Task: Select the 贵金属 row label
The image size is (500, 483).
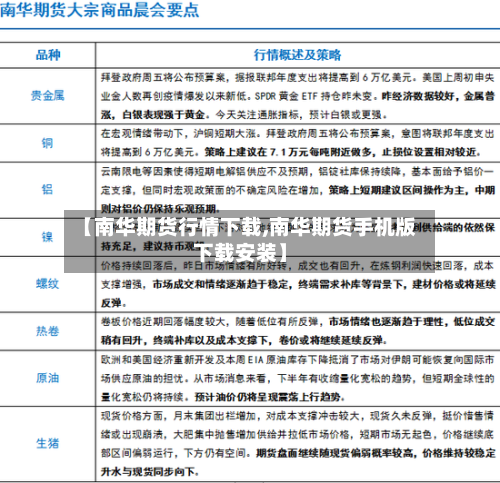Action: [x=48, y=96]
